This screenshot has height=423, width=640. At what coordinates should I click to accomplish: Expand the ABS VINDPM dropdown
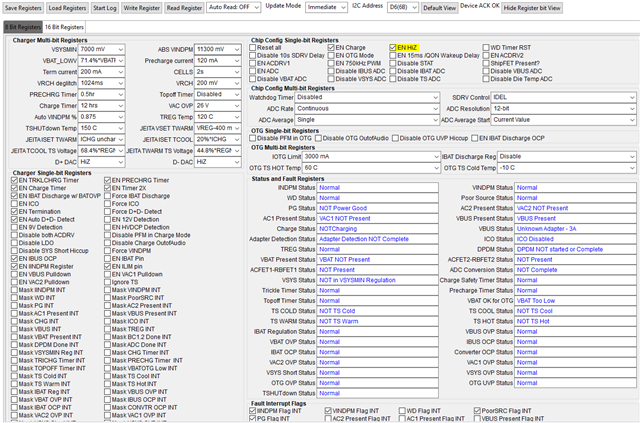[218, 49]
